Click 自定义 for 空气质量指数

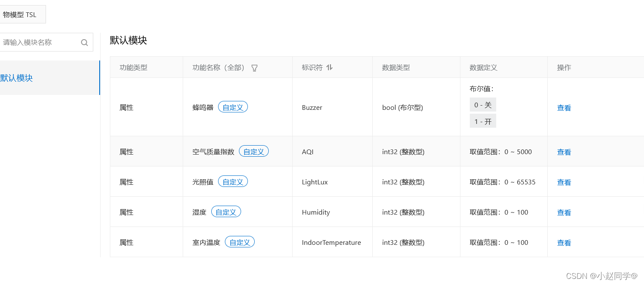pyautogui.click(x=253, y=151)
